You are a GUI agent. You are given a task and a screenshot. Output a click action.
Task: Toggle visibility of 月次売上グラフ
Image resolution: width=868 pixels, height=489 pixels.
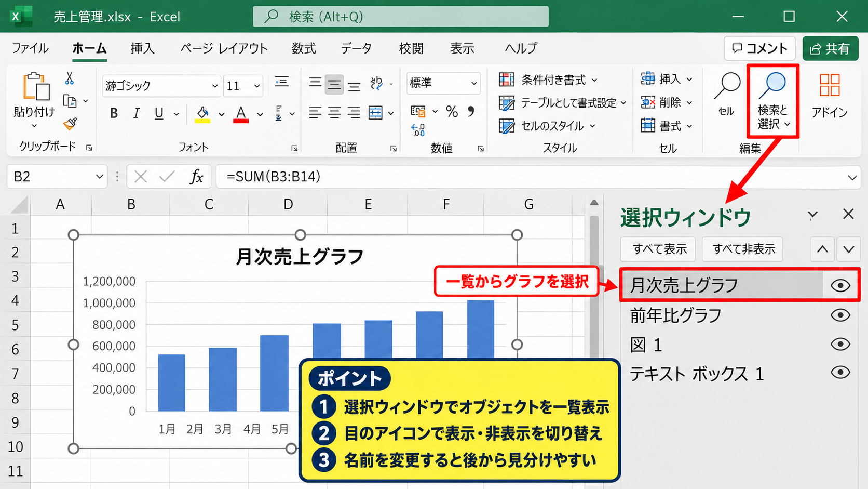(x=840, y=285)
